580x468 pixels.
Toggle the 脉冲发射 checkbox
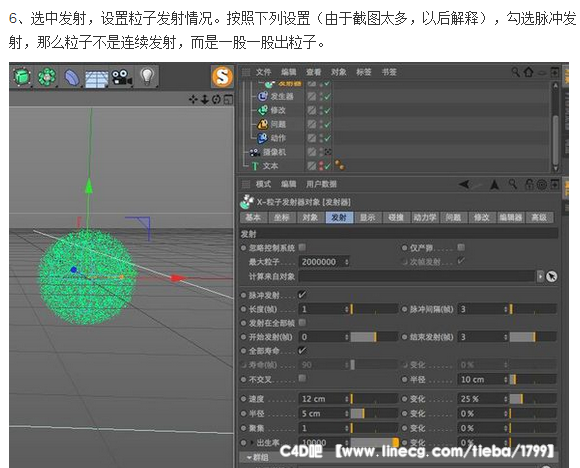coord(302,294)
